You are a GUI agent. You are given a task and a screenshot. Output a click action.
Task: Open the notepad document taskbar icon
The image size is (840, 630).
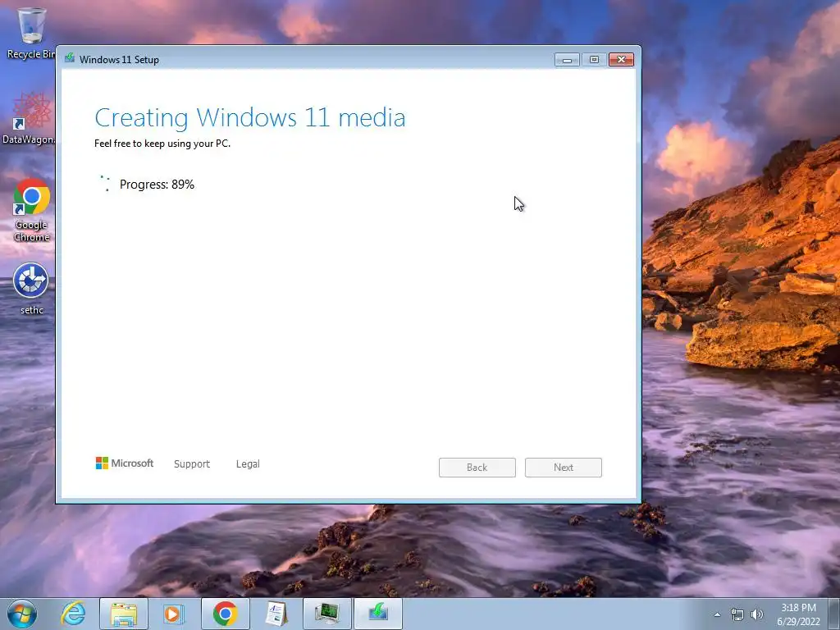point(276,614)
